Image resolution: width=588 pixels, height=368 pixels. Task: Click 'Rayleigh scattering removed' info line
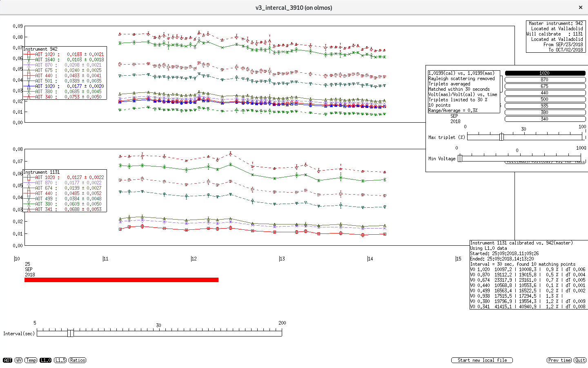tap(461, 79)
